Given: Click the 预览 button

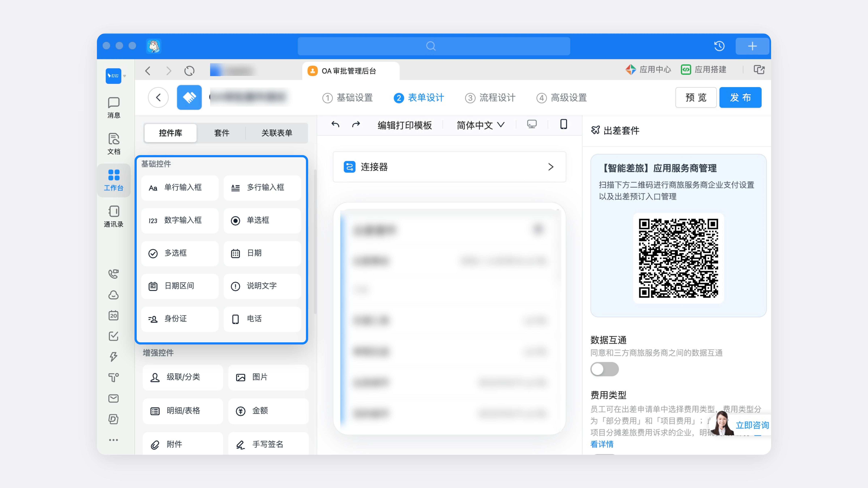Looking at the screenshot, I should tap(696, 97).
